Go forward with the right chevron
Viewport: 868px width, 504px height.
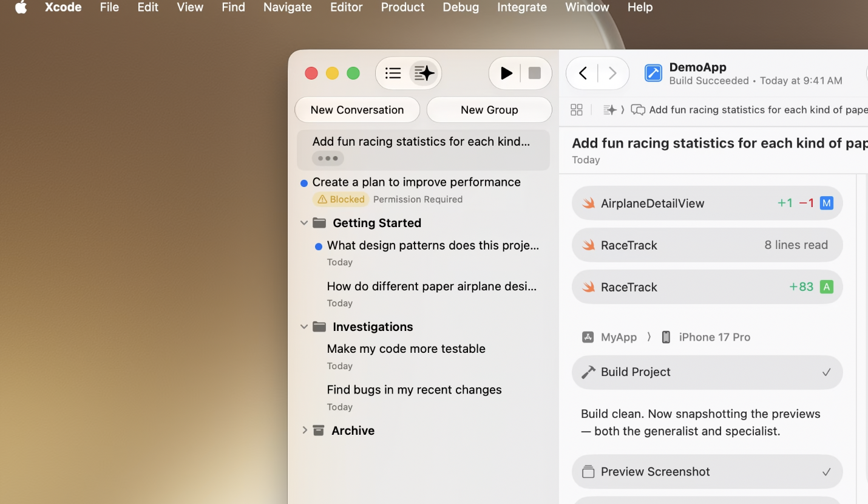pos(612,73)
